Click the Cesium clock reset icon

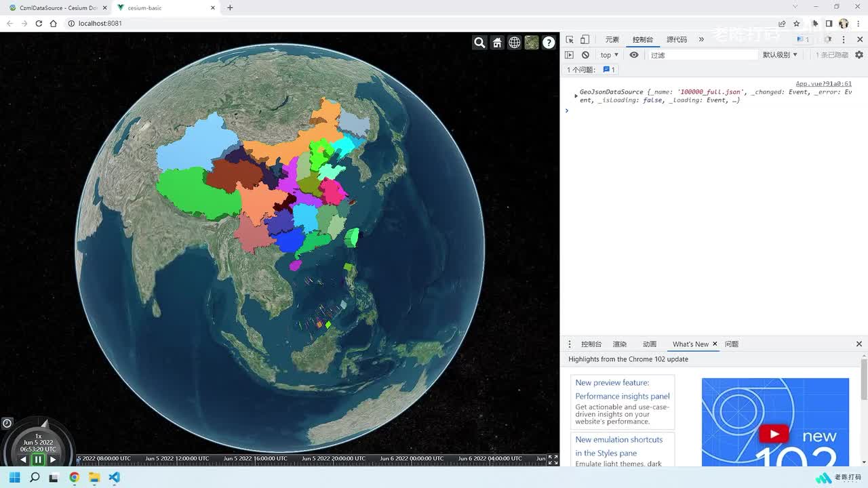(7, 423)
